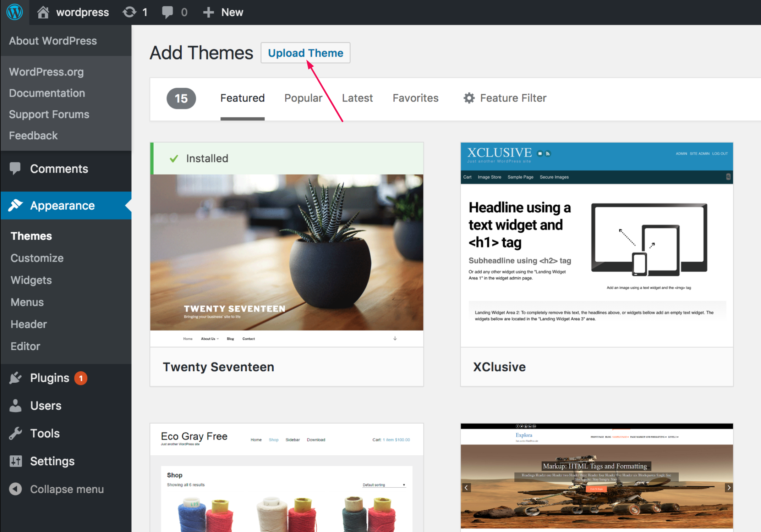761x532 pixels.
Task: Open the Tools menu item
Action: [66, 433]
